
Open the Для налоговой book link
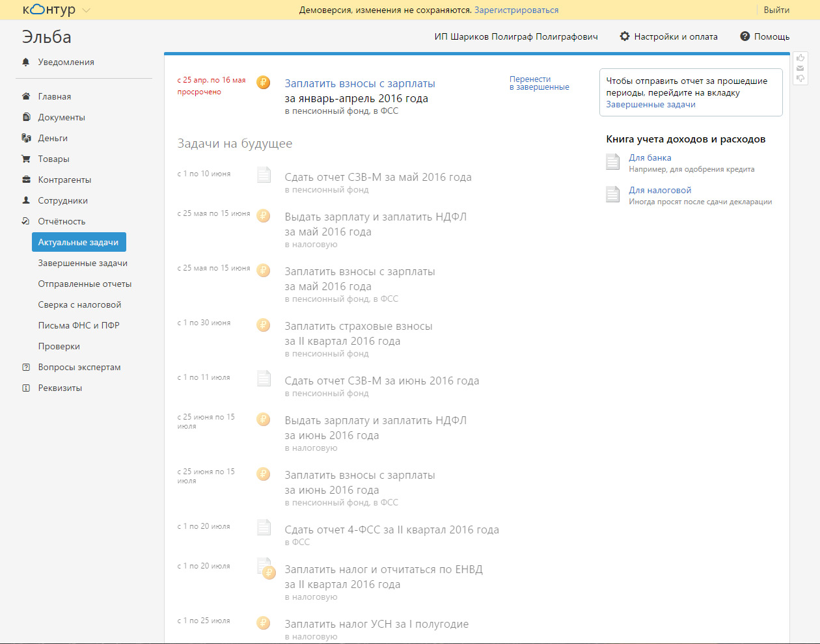[x=660, y=190]
